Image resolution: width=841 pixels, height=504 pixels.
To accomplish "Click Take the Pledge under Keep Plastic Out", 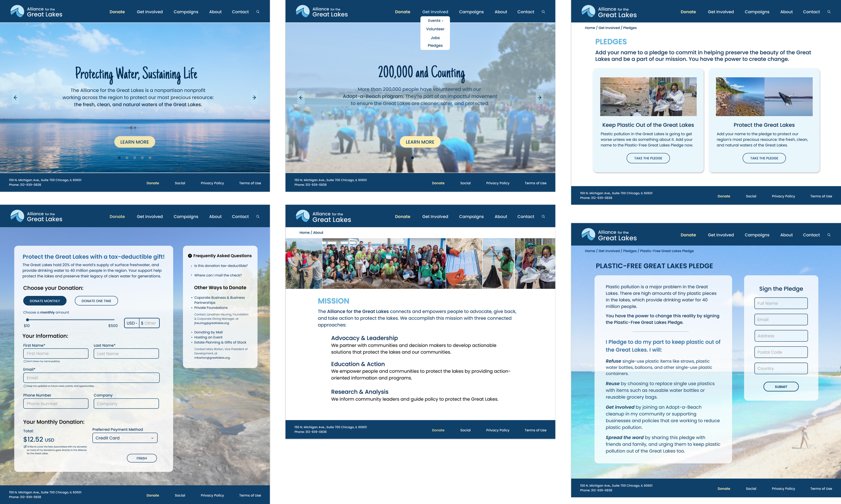I will [648, 158].
